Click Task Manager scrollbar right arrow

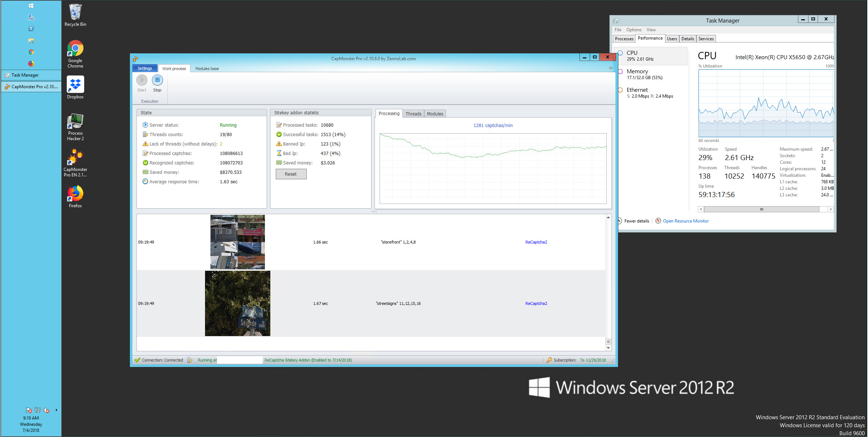coord(831,209)
